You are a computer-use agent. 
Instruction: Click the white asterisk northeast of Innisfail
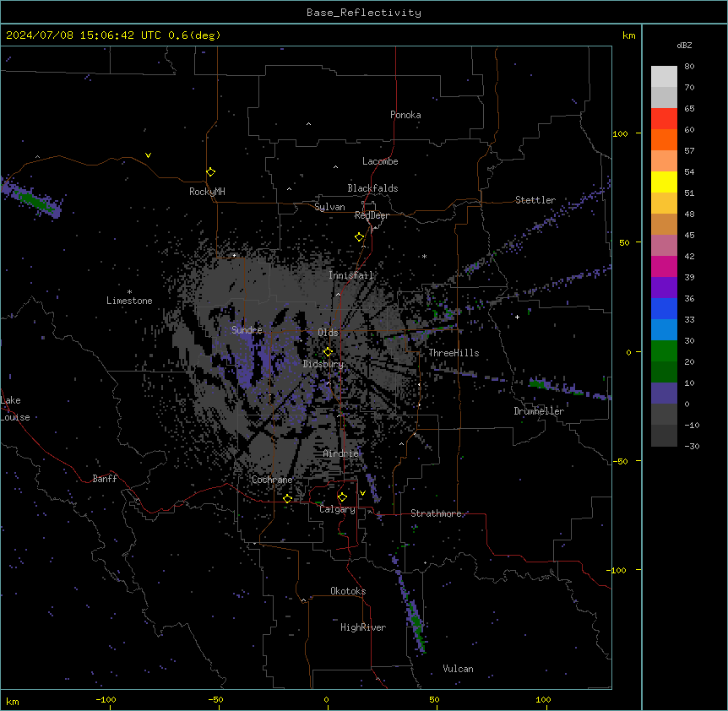[x=424, y=257]
